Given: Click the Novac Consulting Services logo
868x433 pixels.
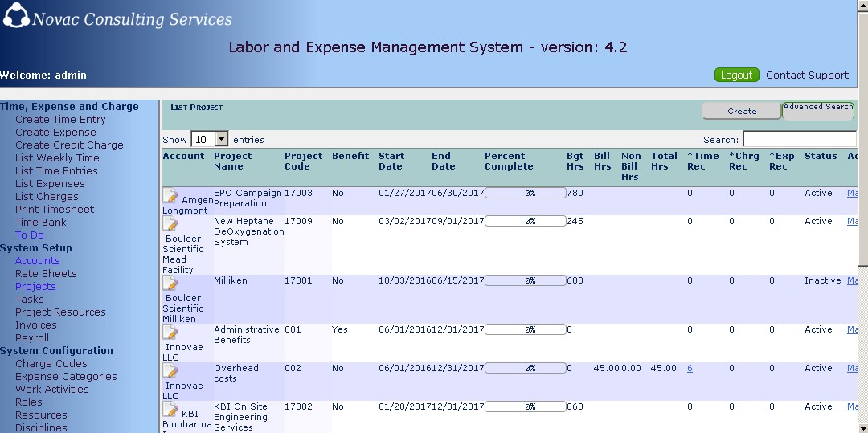Looking at the screenshot, I should tap(16, 16).
